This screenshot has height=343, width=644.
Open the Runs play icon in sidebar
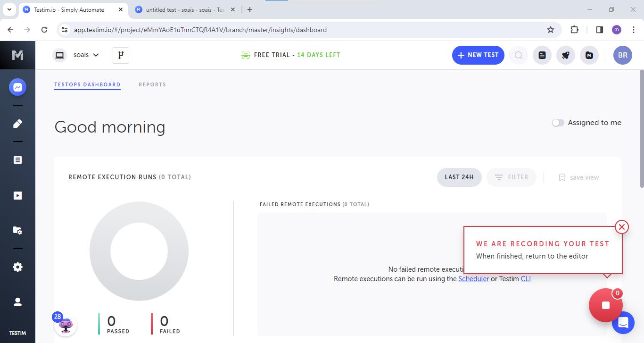[x=17, y=195]
